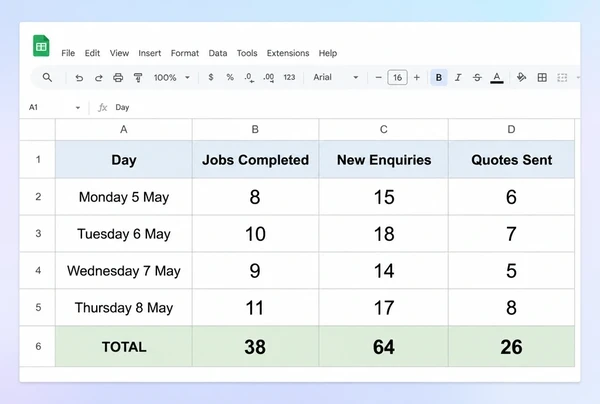Select the cell showing 15
Viewport: 600px width, 404px height.
[383, 197]
